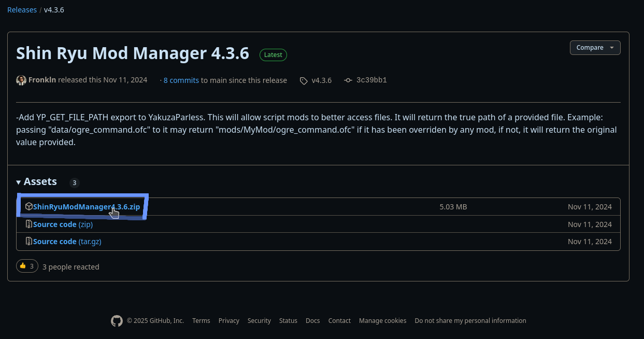
Task: Click Manage cookies in footer
Action: coord(383,321)
